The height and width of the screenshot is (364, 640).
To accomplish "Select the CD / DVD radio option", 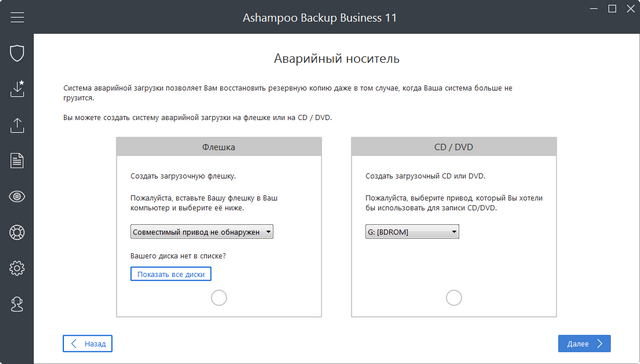I will click(x=453, y=298).
